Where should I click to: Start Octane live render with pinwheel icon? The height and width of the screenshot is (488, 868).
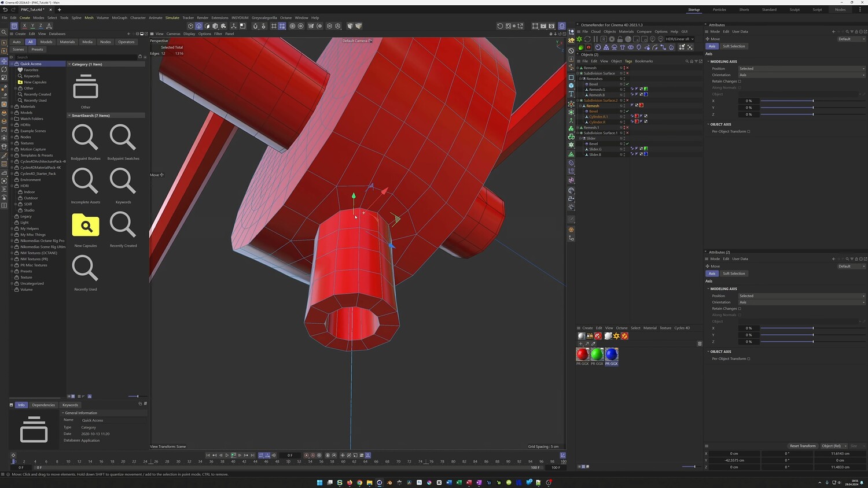(x=580, y=39)
